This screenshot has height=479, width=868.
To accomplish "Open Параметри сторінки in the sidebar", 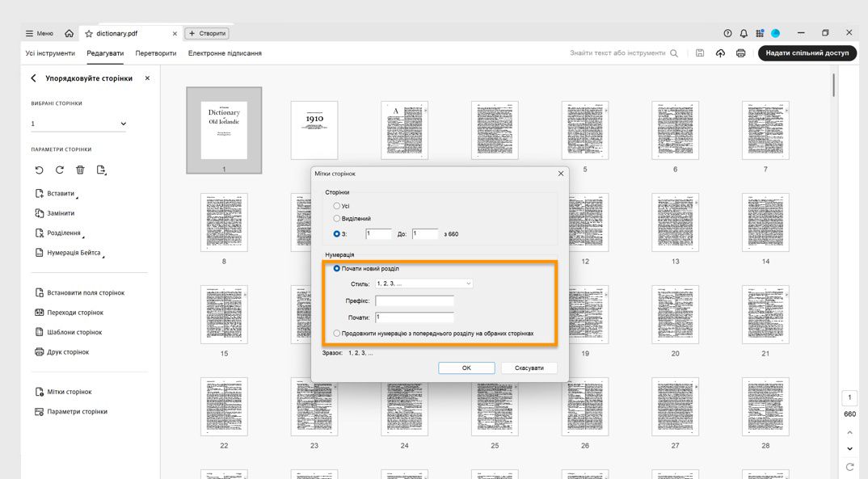I will click(x=71, y=411).
